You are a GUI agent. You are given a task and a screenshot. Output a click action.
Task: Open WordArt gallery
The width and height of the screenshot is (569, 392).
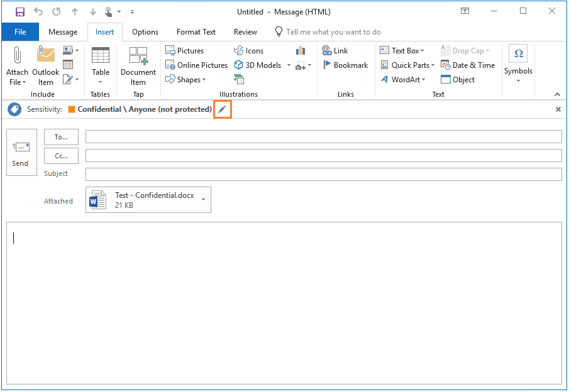pos(403,79)
